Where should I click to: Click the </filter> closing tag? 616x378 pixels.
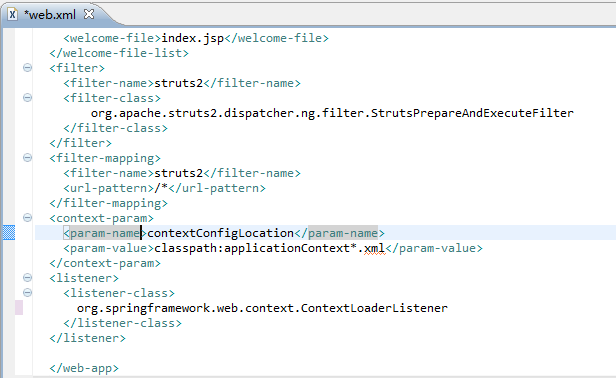[x=81, y=143]
